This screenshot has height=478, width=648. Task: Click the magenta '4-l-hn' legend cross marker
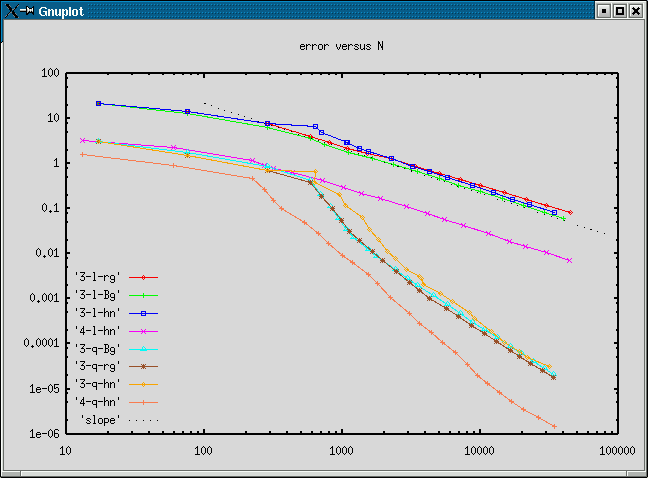[143, 331]
